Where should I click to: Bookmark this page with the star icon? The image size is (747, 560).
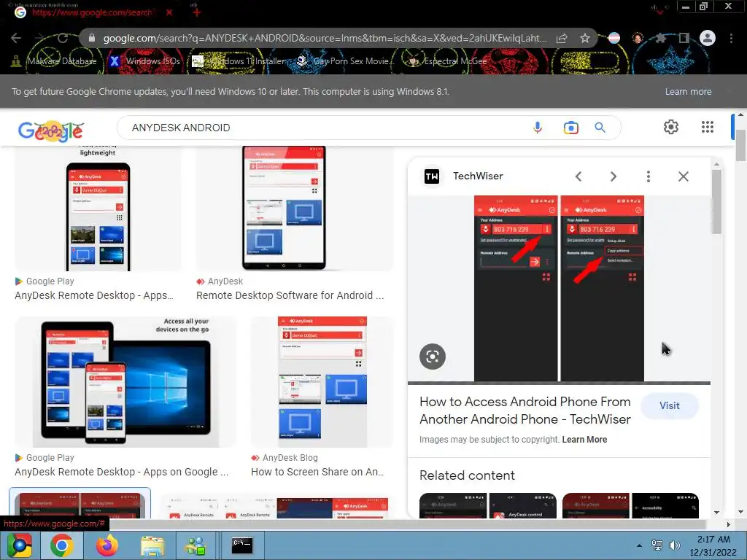(585, 39)
